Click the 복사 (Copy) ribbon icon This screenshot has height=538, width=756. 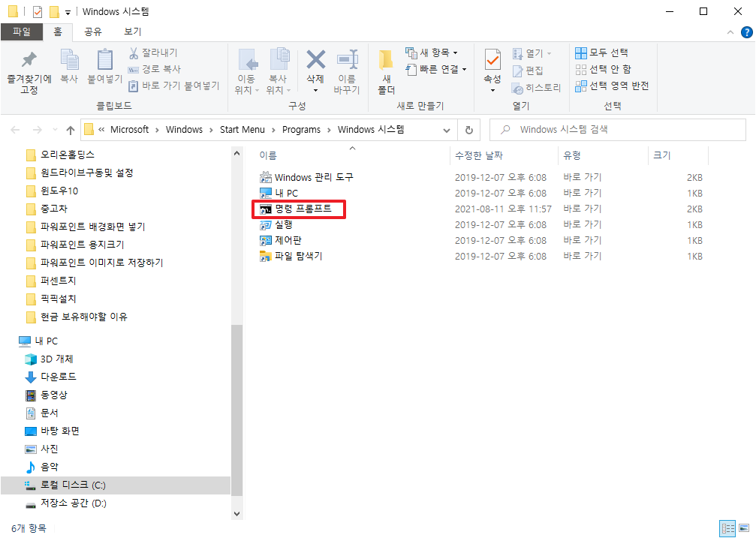click(x=69, y=67)
